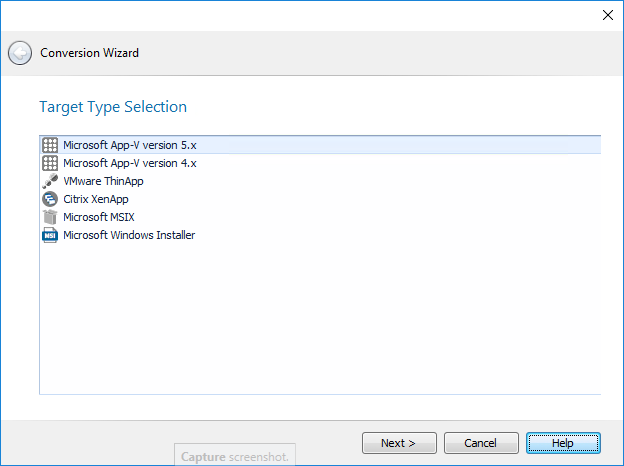Click the Microsoft App-V version 4.x icon
The height and width of the screenshot is (466, 624).
50,163
